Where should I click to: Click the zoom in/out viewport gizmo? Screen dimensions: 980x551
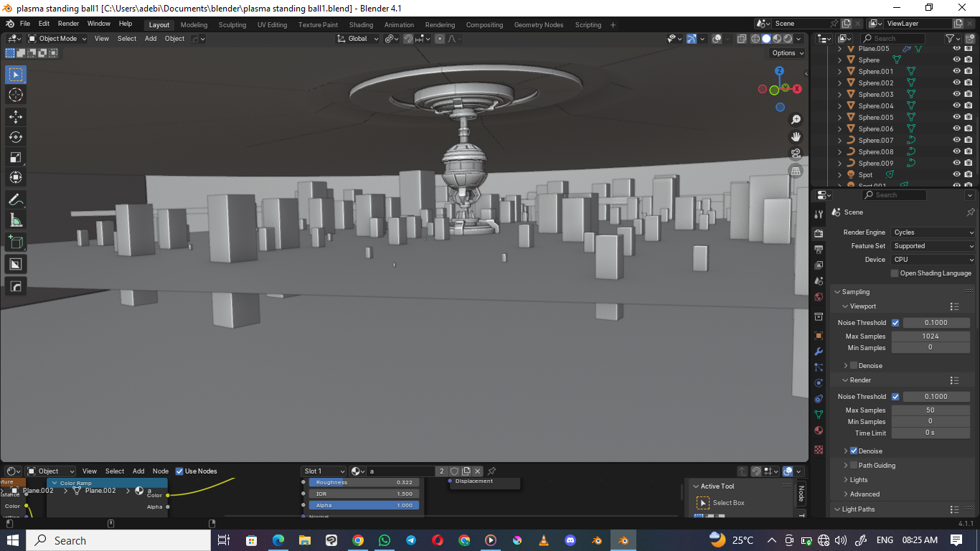coord(796,120)
